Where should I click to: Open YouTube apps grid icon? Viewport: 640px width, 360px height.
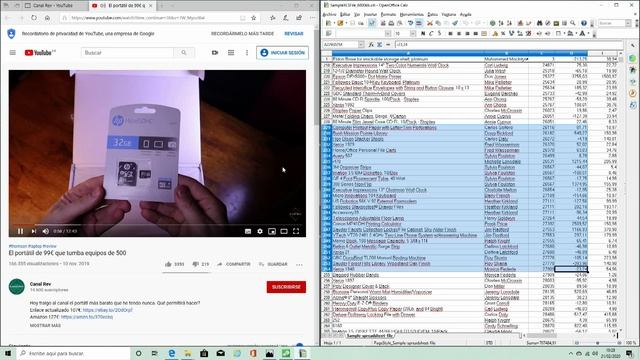pos(231,53)
